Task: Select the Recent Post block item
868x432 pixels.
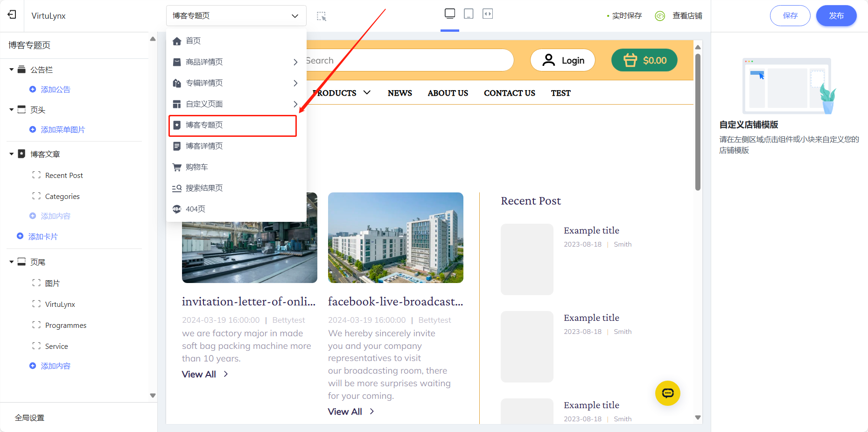Action: (x=64, y=176)
